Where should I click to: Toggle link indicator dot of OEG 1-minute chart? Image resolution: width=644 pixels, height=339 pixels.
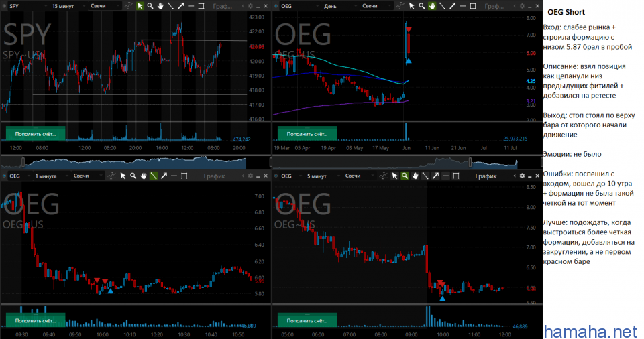[4, 176]
